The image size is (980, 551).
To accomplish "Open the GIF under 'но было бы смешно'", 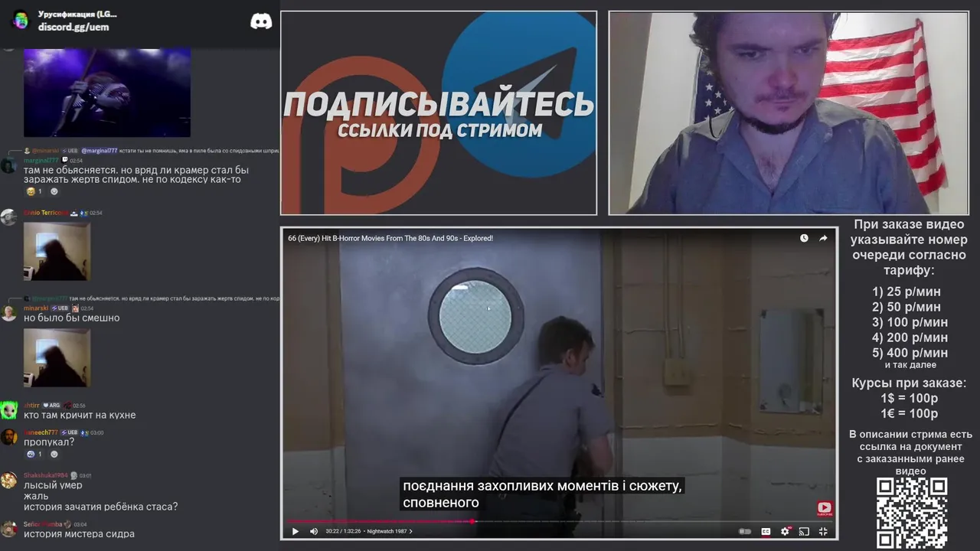I will click(57, 357).
